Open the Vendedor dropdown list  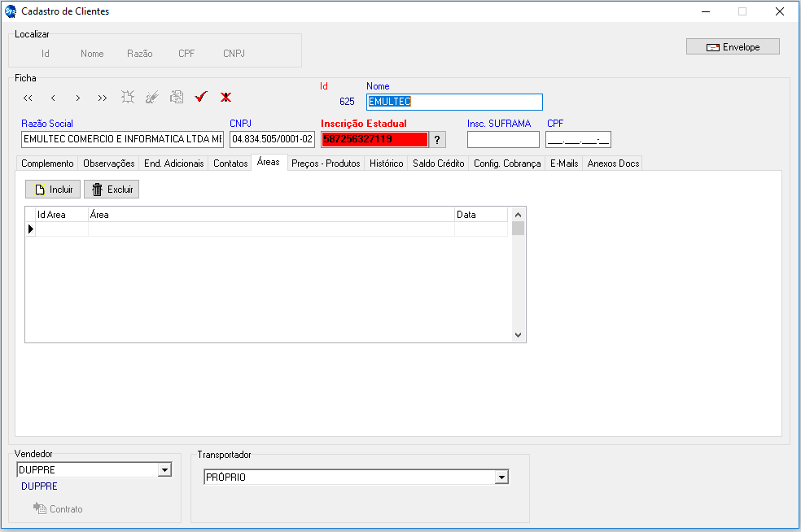coord(165,469)
